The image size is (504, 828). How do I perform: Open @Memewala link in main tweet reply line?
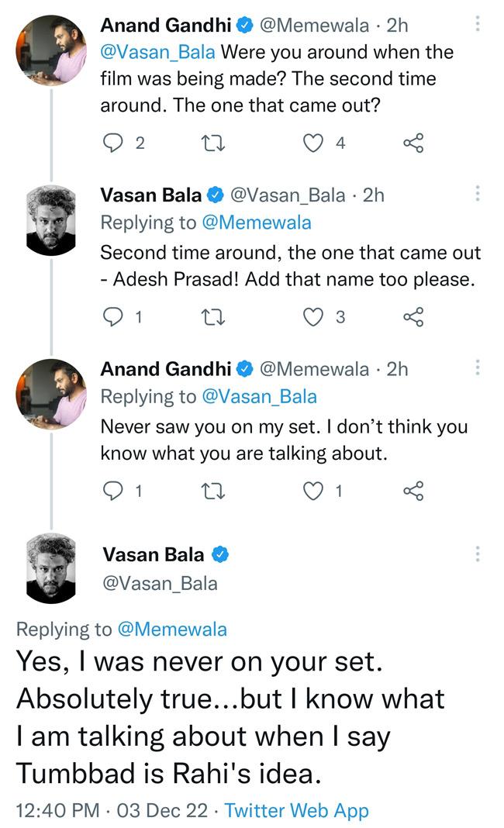(x=171, y=629)
